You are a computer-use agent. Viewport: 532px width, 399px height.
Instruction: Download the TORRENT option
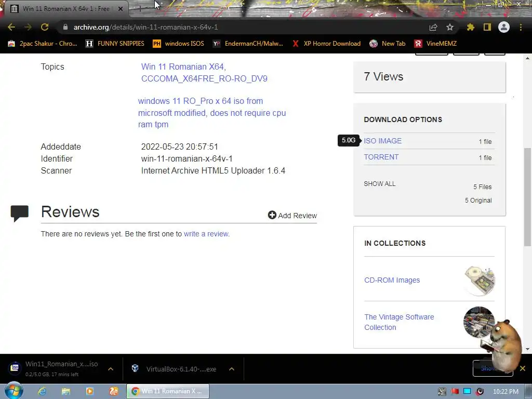pos(381,157)
